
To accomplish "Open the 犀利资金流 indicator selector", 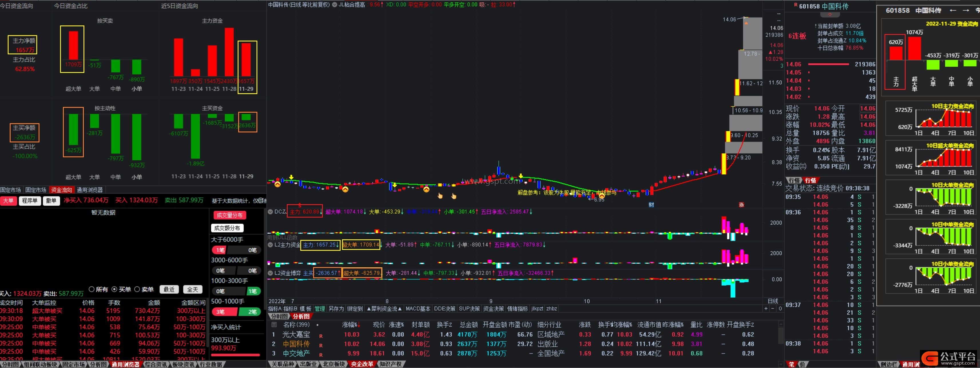I will pos(384,309).
